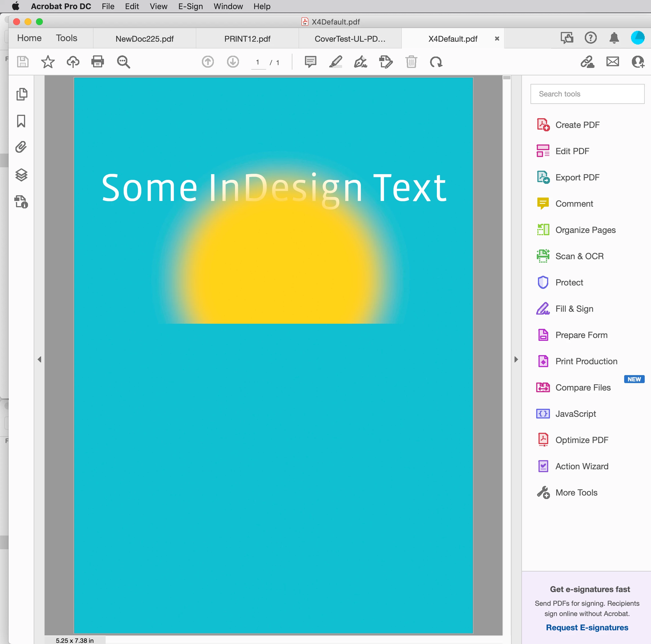651x644 pixels.
Task: Click the page number field
Action: (258, 62)
